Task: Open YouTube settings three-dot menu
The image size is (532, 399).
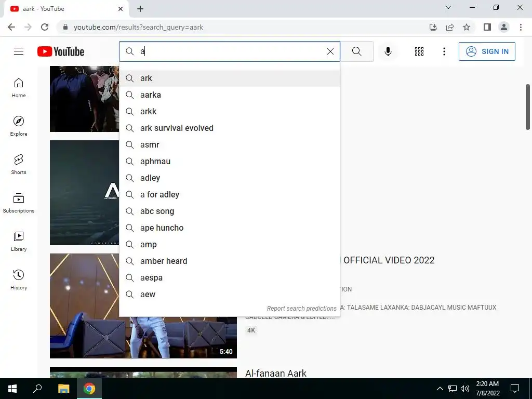Action: point(444,51)
